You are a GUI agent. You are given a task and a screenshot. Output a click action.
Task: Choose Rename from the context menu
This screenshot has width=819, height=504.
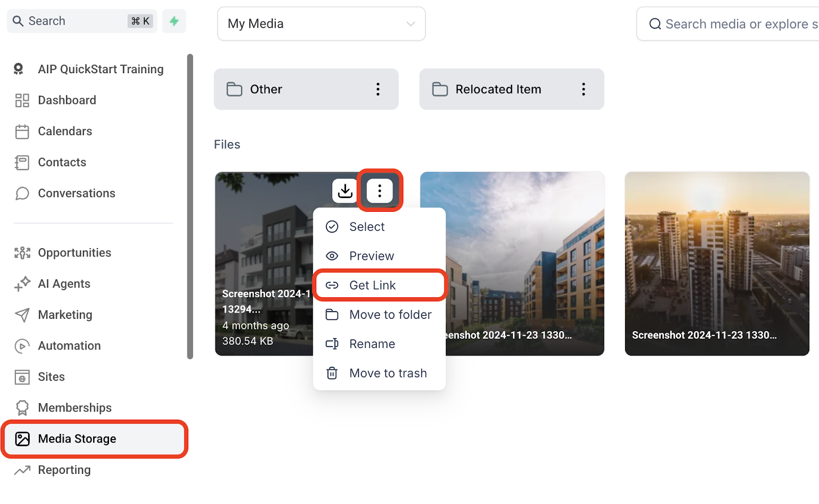pyautogui.click(x=379, y=344)
